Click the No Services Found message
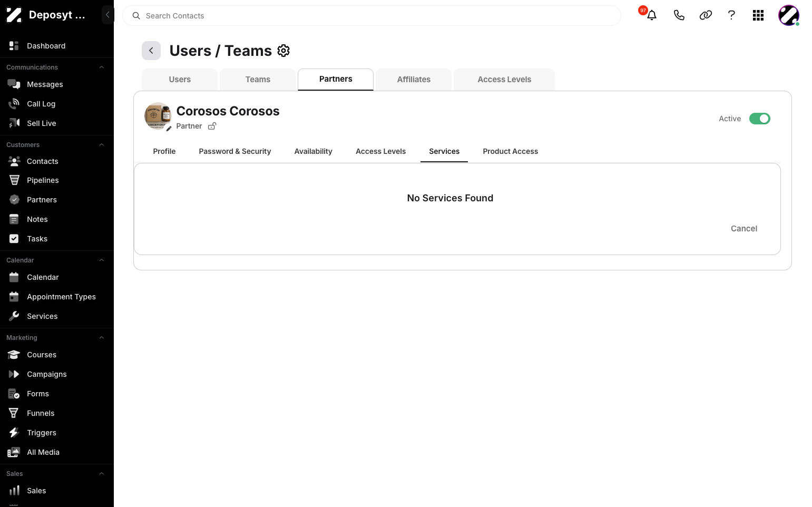Screen dimensions: 812x507 click(x=451, y=198)
